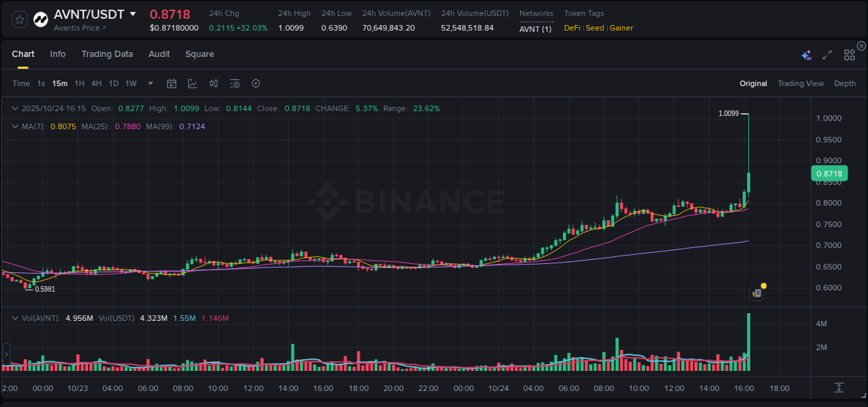Image resolution: width=868 pixels, height=407 pixels.
Task: Click the AI analysis sparkle icon
Action: click(806, 54)
